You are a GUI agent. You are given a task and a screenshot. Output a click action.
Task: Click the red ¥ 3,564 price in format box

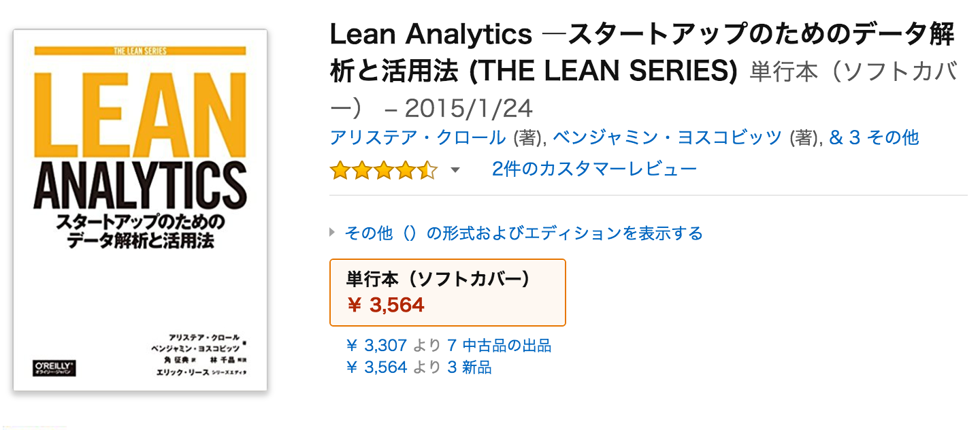tap(386, 305)
